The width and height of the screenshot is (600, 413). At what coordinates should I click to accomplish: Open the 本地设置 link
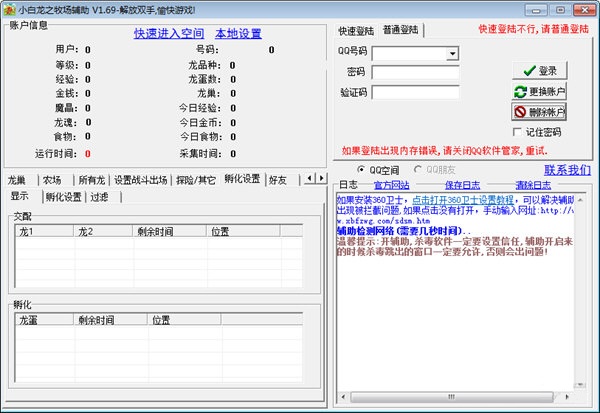coord(238,34)
